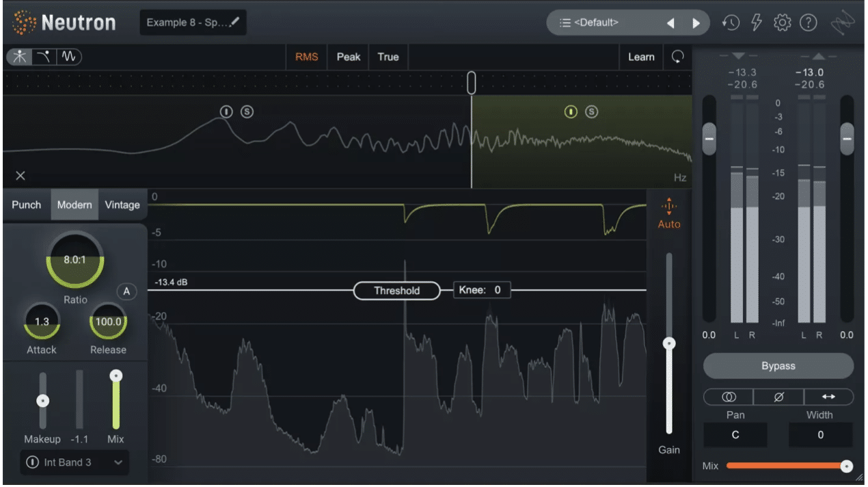Click the Gain slider handle
The image size is (868, 487).
[669, 343]
